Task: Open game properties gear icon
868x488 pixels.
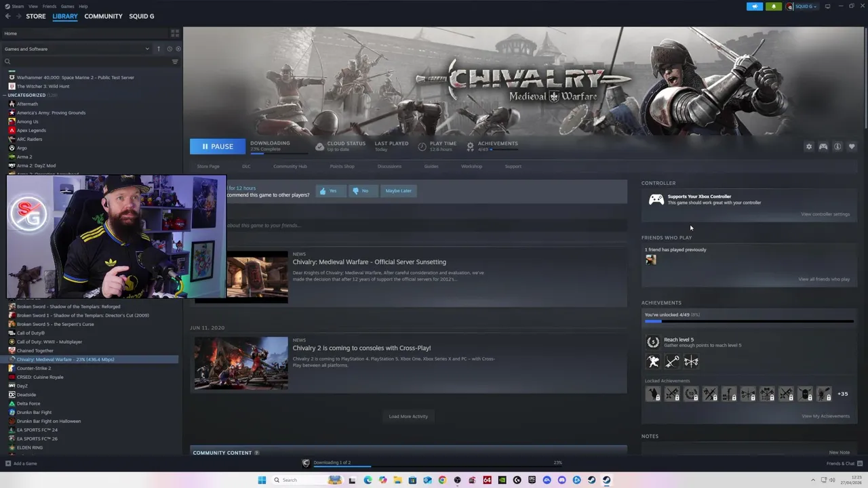Action: point(809,146)
